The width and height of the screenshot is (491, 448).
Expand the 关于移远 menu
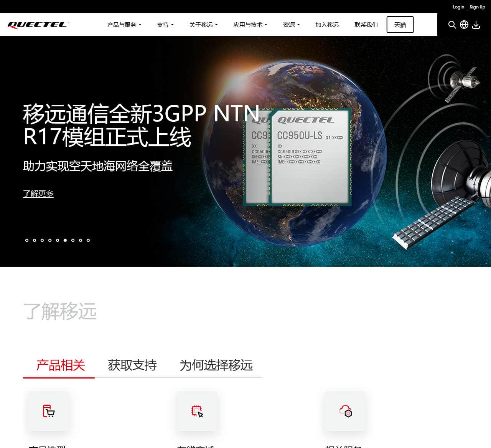(x=203, y=25)
